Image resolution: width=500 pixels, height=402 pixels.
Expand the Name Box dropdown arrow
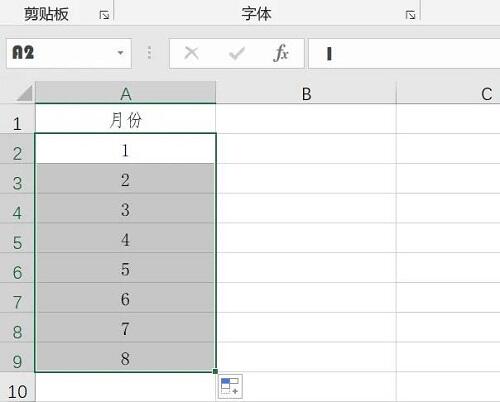pos(120,53)
